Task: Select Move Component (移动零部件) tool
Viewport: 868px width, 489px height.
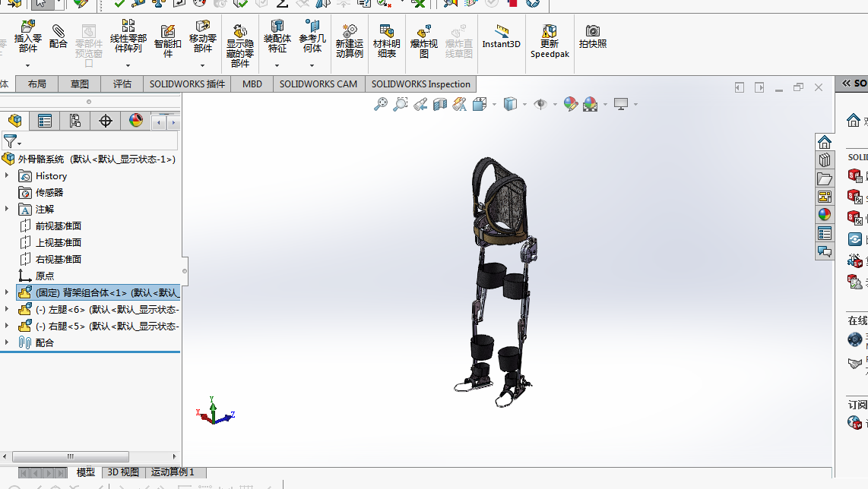Action: tap(203, 36)
